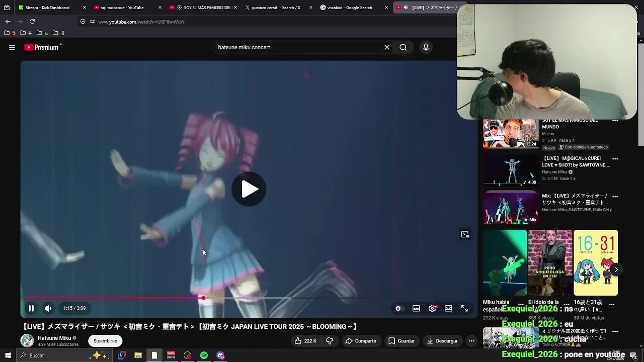The height and width of the screenshot is (362, 644).
Task: Open the Compartir share dialog
Action: 361,341
